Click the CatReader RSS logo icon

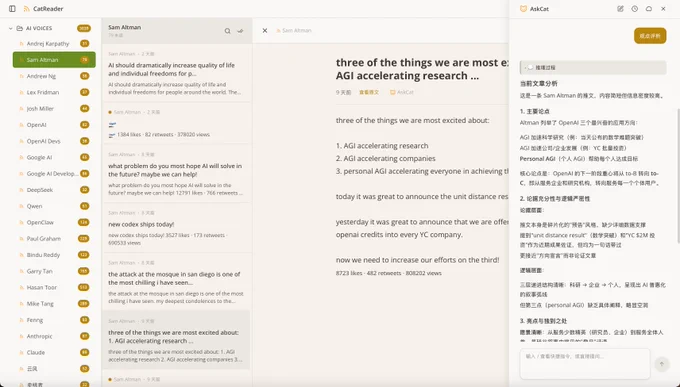pyautogui.click(x=26, y=9)
